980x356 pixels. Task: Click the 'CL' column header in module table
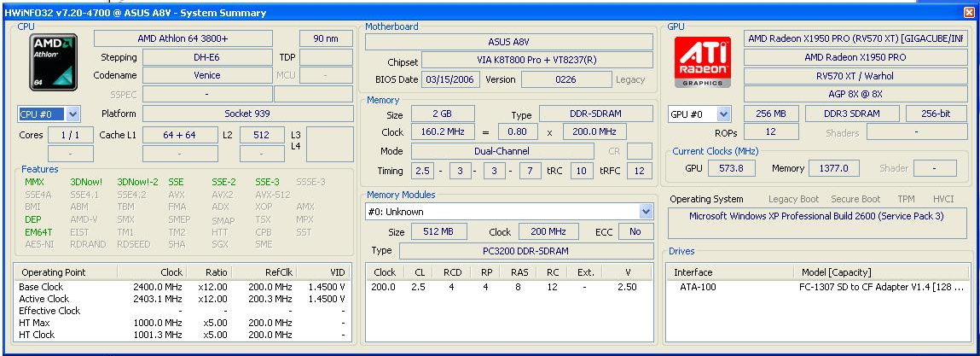(x=419, y=272)
